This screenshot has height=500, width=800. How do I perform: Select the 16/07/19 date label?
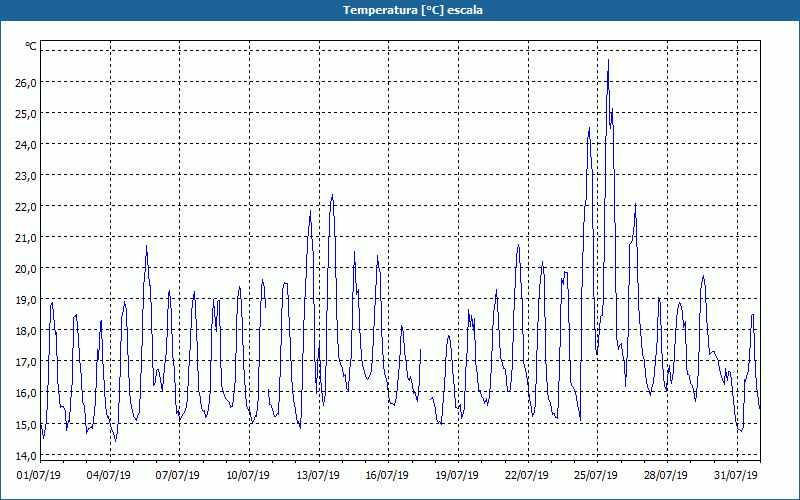(x=387, y=476)
